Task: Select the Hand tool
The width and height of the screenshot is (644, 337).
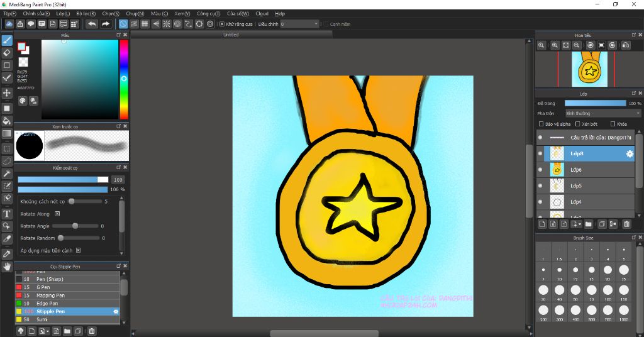Action: 7,267
